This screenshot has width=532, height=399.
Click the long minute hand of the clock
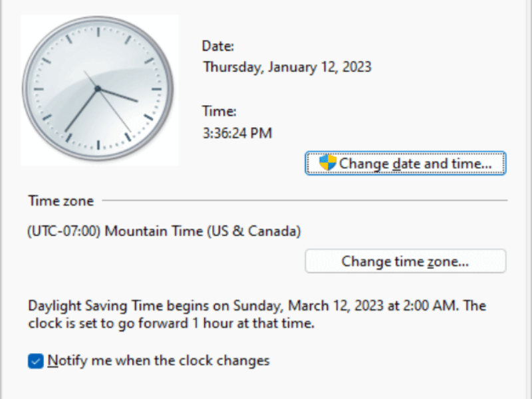click(80, 110)
